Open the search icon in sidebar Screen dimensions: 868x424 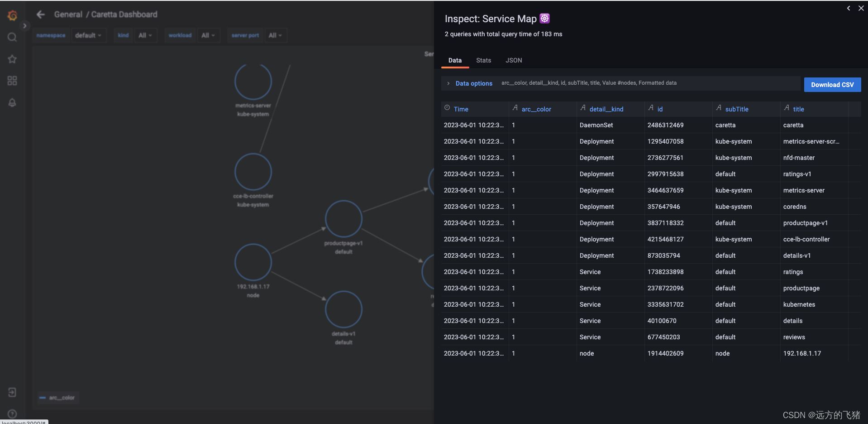[x=12, y=37]
